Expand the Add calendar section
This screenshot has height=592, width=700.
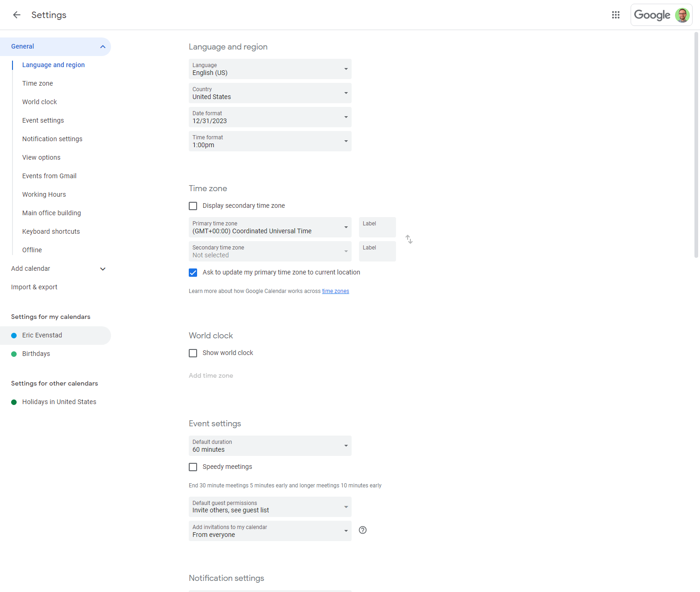[x=56, y=268]
